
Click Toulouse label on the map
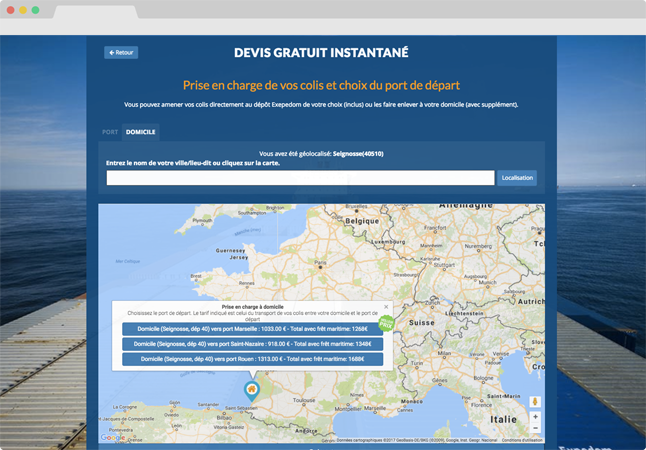point(304,400)
